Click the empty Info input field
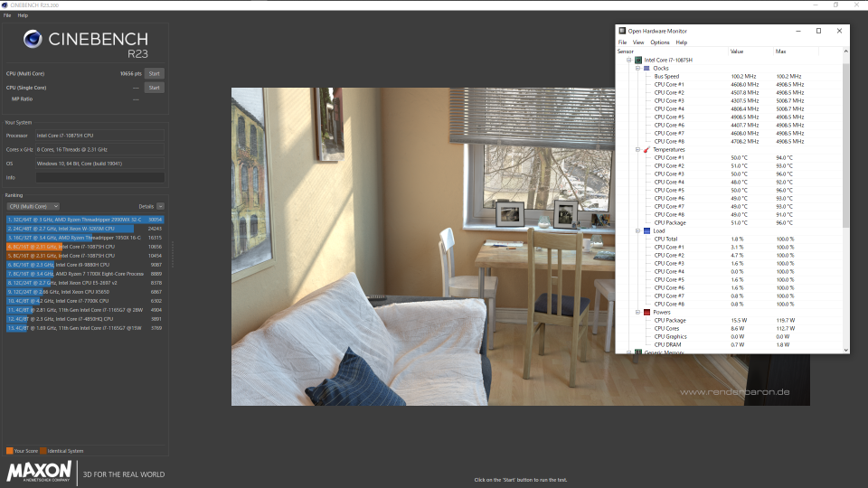Viewport: 868px width, 488px height. (99, 178)
